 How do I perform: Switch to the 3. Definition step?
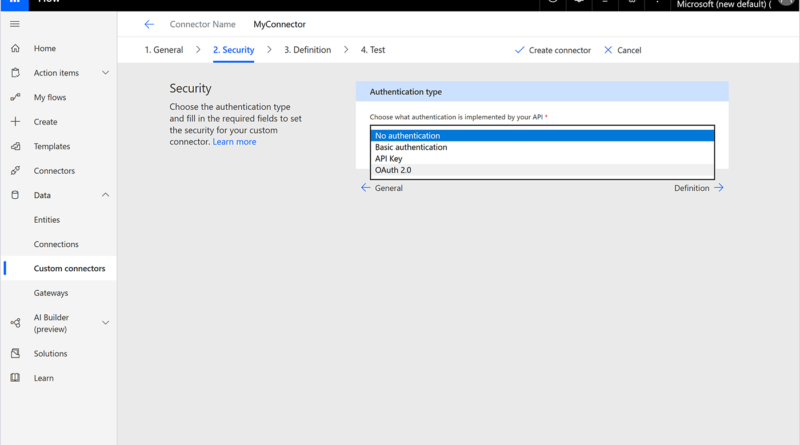pyautogui.click(x=308, y=50)
